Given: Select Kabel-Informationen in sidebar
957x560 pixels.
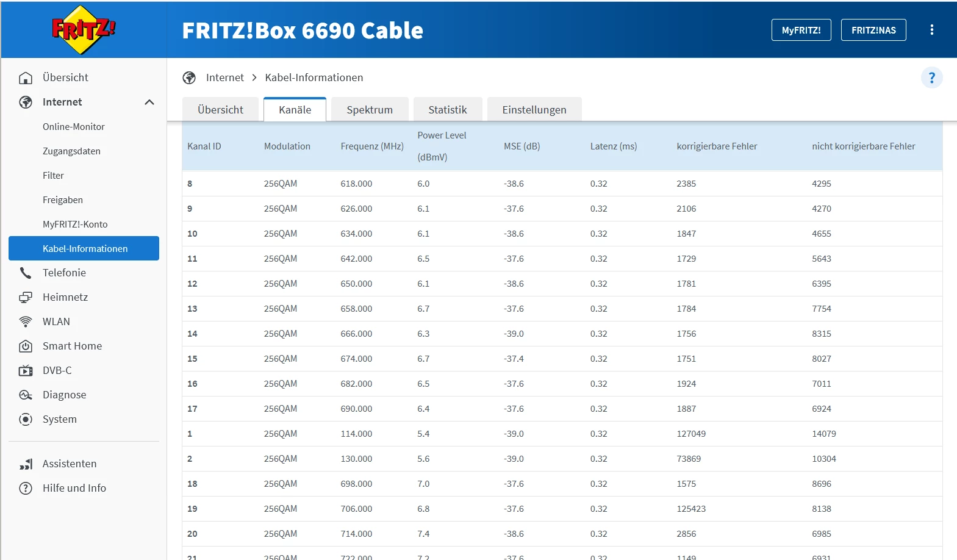Looking at the screenshot, I should pyautogui.click(x=84, y=248).
